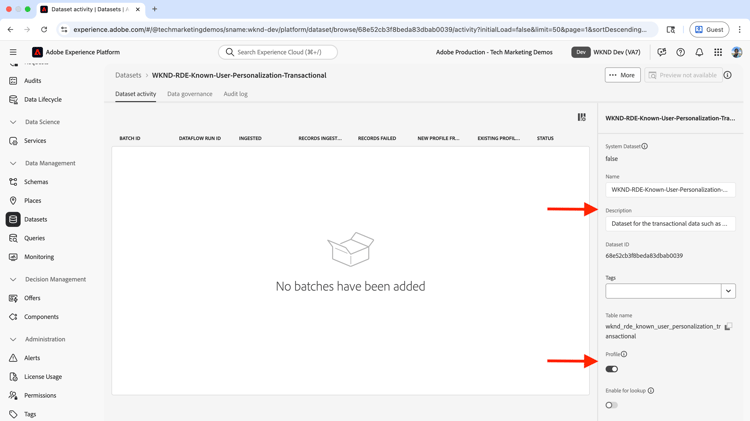Open Places in the sidebar

coord(33,200)
